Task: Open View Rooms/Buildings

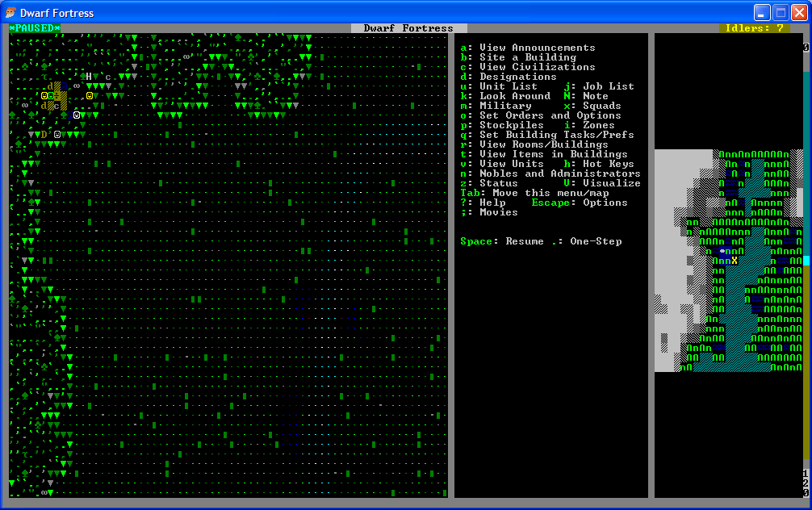Action: [x=534, y=144]
